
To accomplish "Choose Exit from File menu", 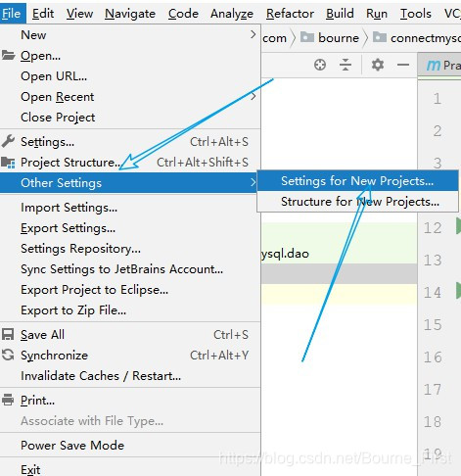I will (x=130, y=469).
